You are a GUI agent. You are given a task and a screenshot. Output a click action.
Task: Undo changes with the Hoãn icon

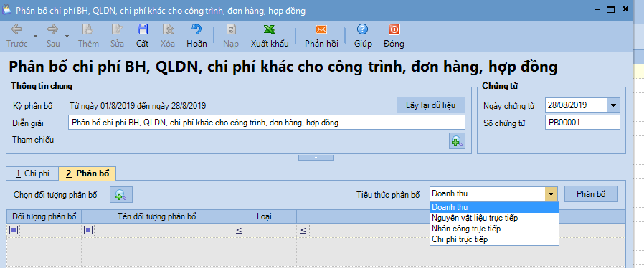(196, 29)
